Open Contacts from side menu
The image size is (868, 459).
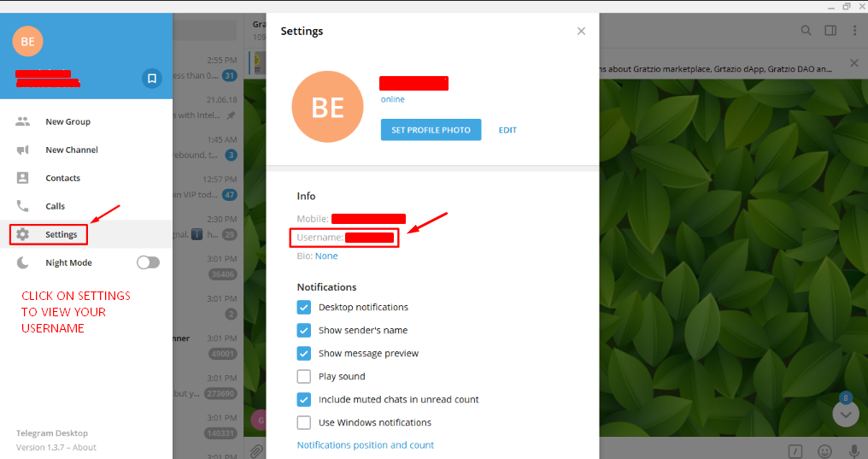(x=86, y=179)
